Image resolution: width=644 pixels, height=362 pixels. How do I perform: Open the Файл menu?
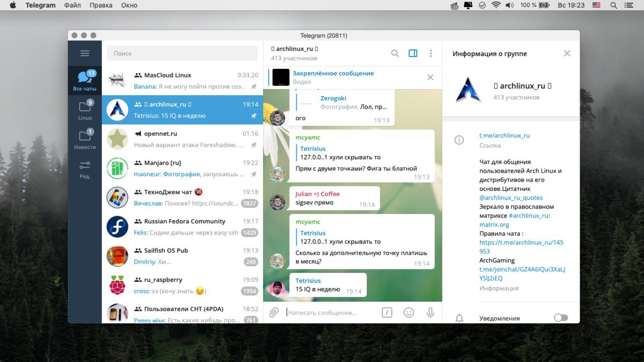click(72, 5)
